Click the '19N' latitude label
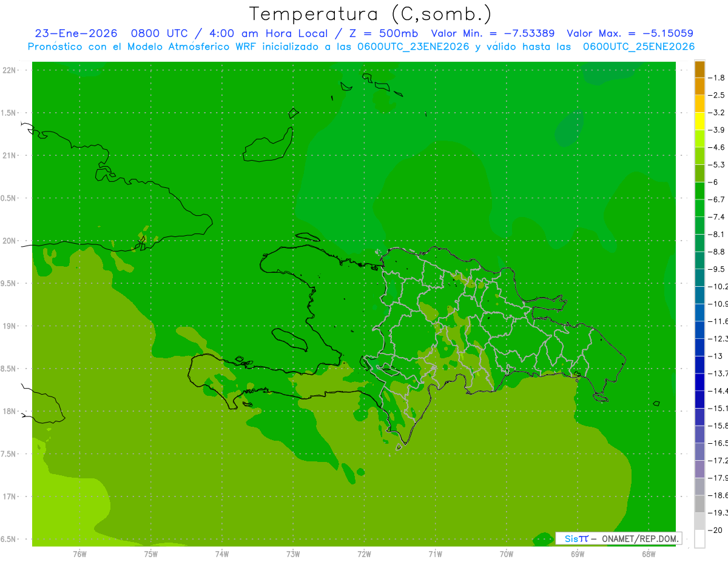Screen dimensions: 728x562 click(x=10, y=326)
